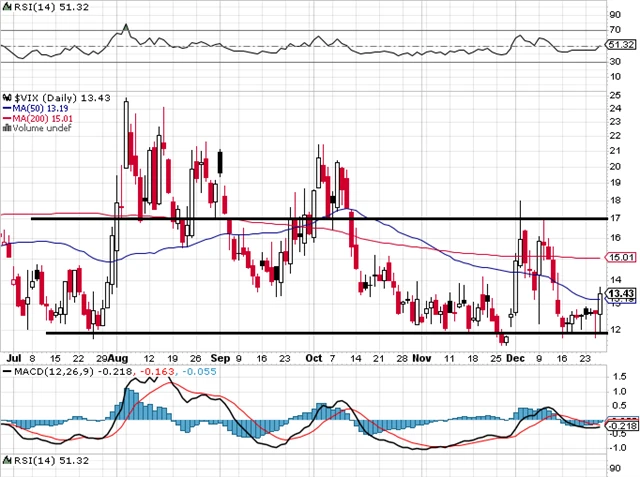This screenshot has width=640, height=477.
Task: Click the Volume undef bars icon
Action: click(x=5, y=130)
